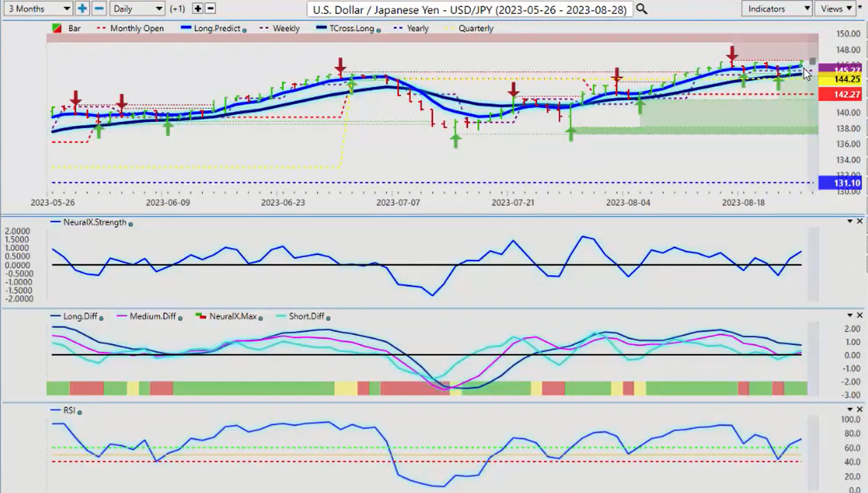This screenshot has width=868, height=493.
Task: Click the purple 145.27 price tag
Action: [840, 69]
